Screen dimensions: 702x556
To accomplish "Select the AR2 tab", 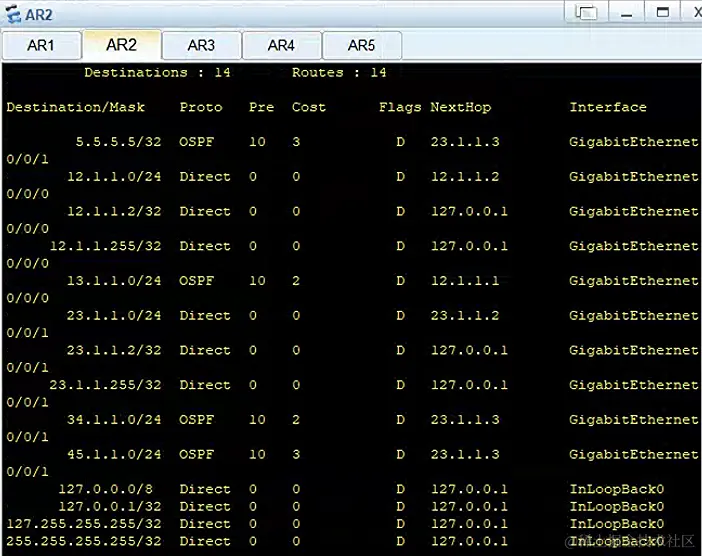I will pyautogui.click(x=122, y=45).
